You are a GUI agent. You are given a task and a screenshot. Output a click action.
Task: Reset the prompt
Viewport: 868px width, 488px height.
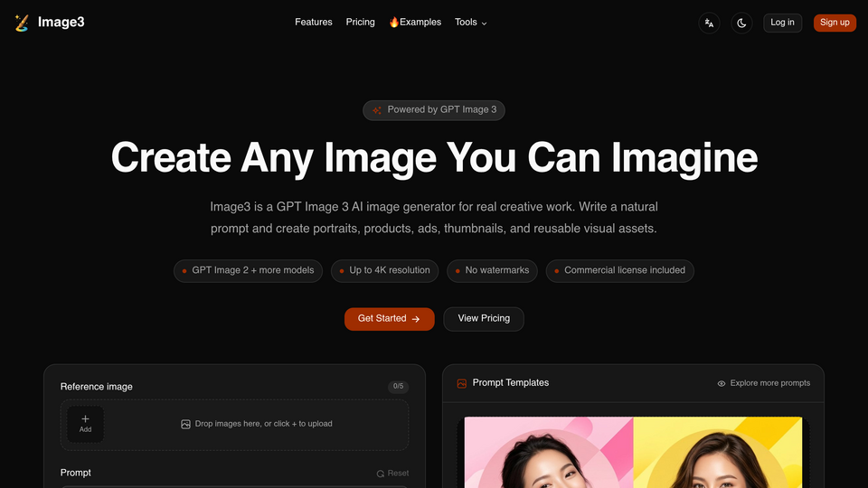coord(392,473)
